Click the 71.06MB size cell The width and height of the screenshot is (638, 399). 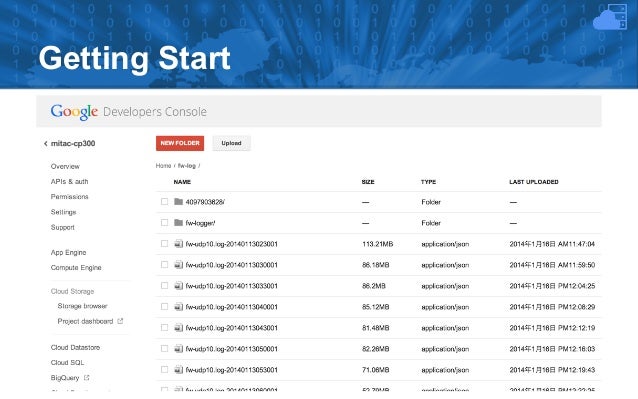coord(376,370)
